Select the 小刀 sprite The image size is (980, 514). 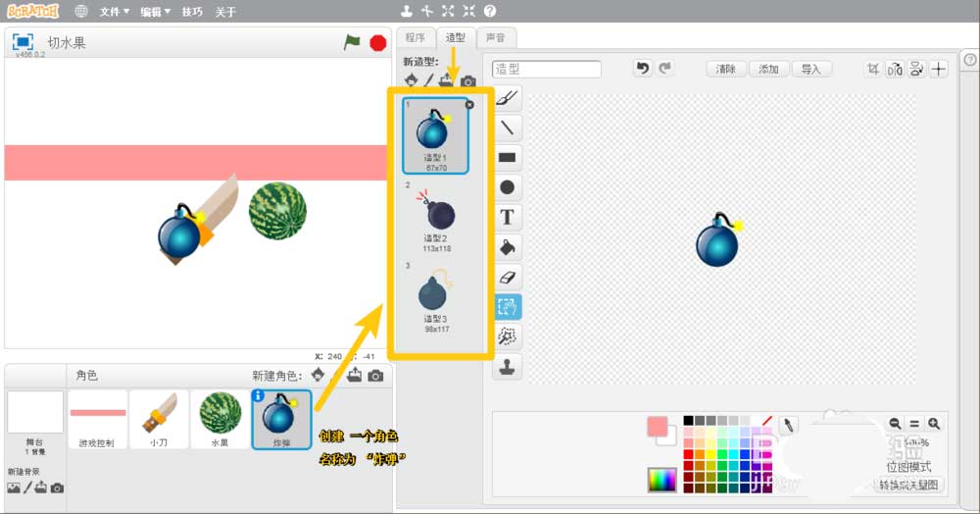[x=158, y=420]
